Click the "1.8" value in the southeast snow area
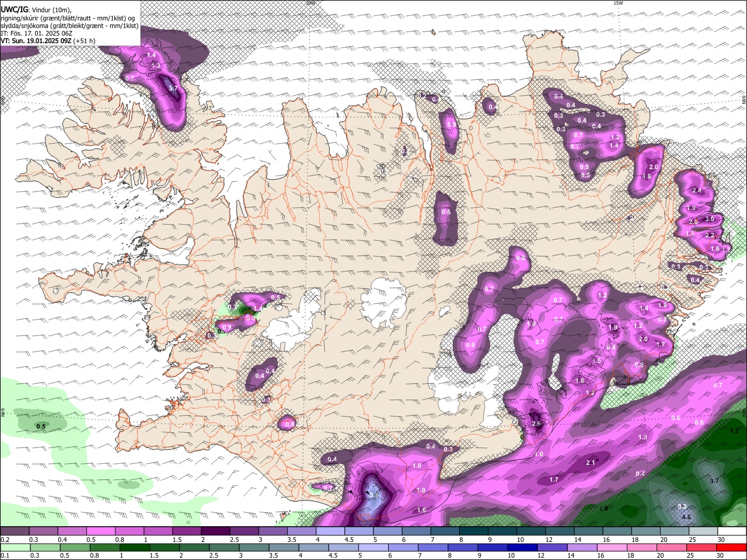 point(580,380)
